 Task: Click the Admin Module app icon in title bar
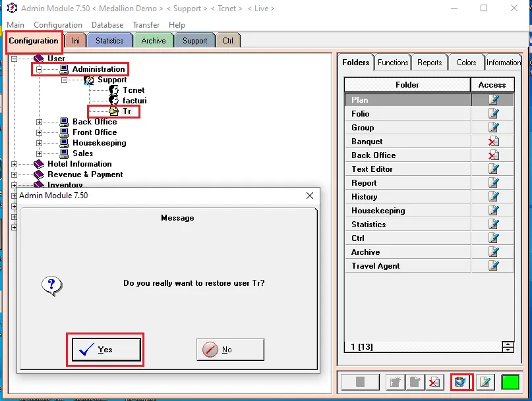tap(12, 8)
